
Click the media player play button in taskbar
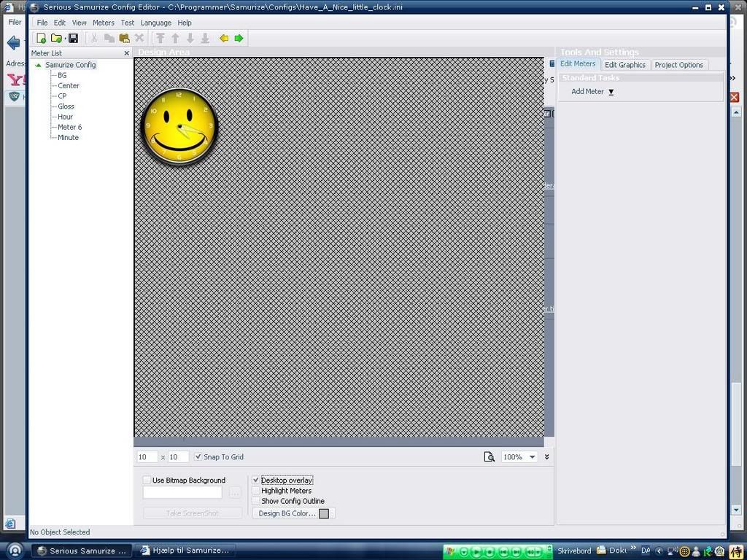pyautogui.click(x=477, y=552)
